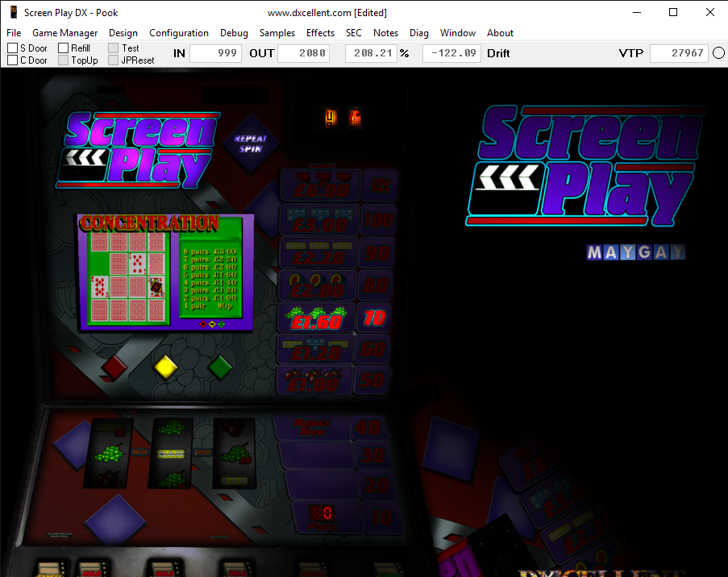Image resolution: width=728 pixels, height=577 pixels.
Task: Click the Nudge Now lamp
Action: (x=312, y=428)
